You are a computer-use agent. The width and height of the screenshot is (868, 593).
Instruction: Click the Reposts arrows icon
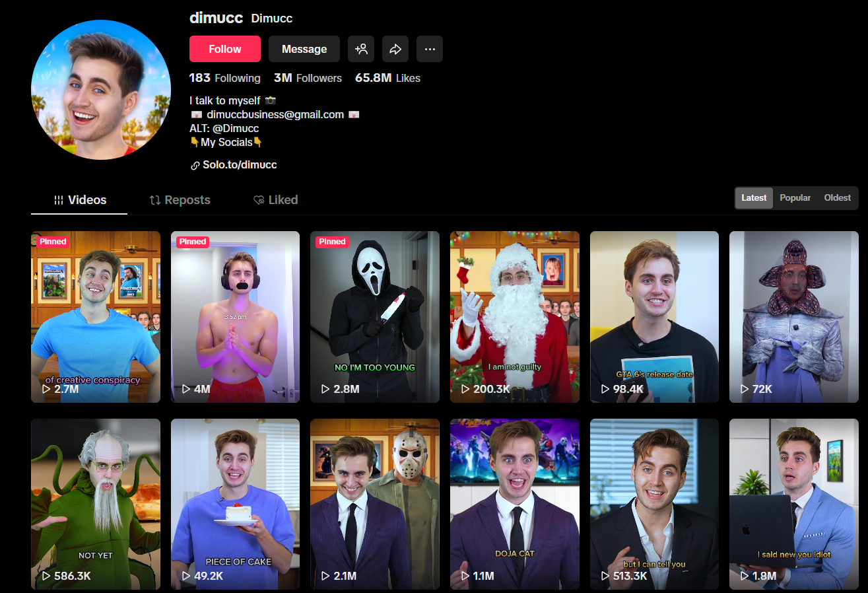(x=153, y=199)
